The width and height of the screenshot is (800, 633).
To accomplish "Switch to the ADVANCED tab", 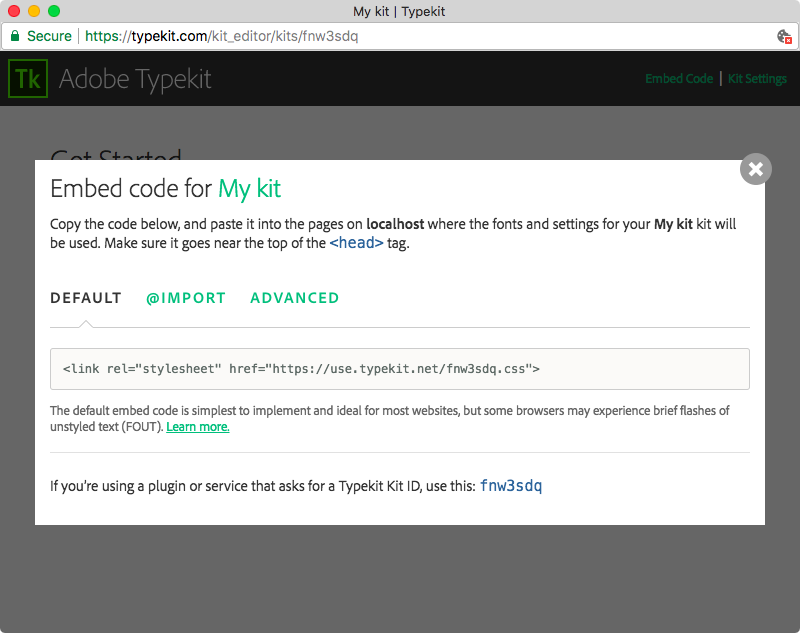I will [x=294, y=298].
